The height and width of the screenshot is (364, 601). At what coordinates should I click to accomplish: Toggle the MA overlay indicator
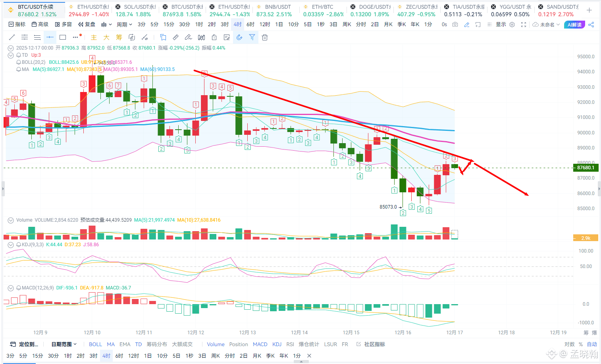tap(111, 344)
